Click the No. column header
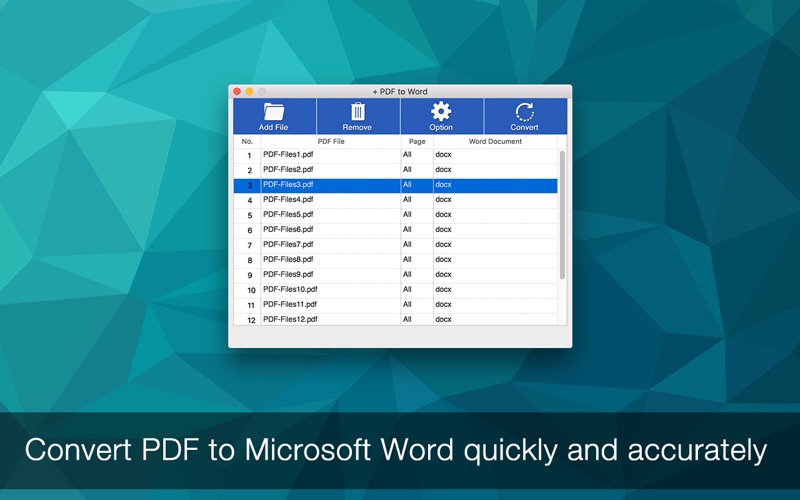800x500 pixels. [247, 141]
